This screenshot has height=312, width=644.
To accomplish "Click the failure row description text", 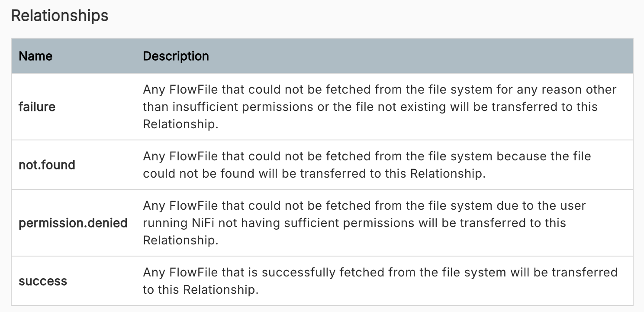I will [379, 107].
